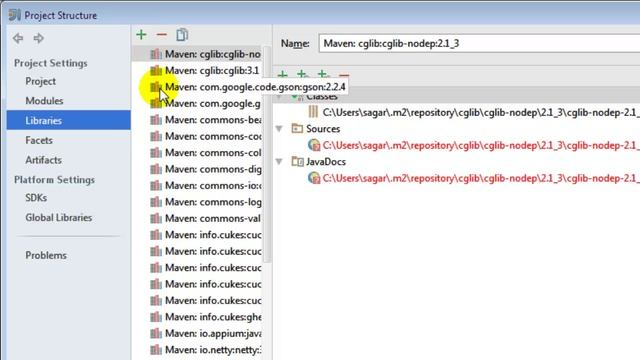Select Maven: info.cukes:ghe library entry
The height and width of the screenshot is (360, 640).
click(197, 317)
